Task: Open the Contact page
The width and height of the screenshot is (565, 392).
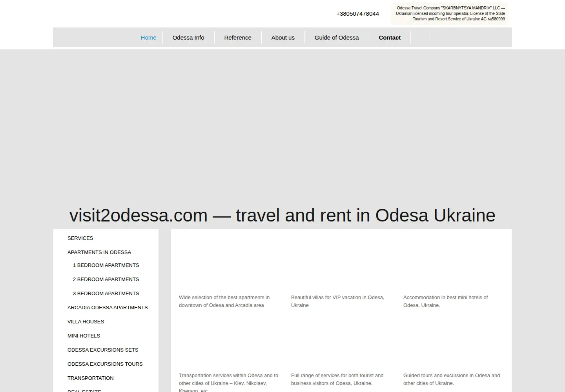Action: [x=390, y=38]
